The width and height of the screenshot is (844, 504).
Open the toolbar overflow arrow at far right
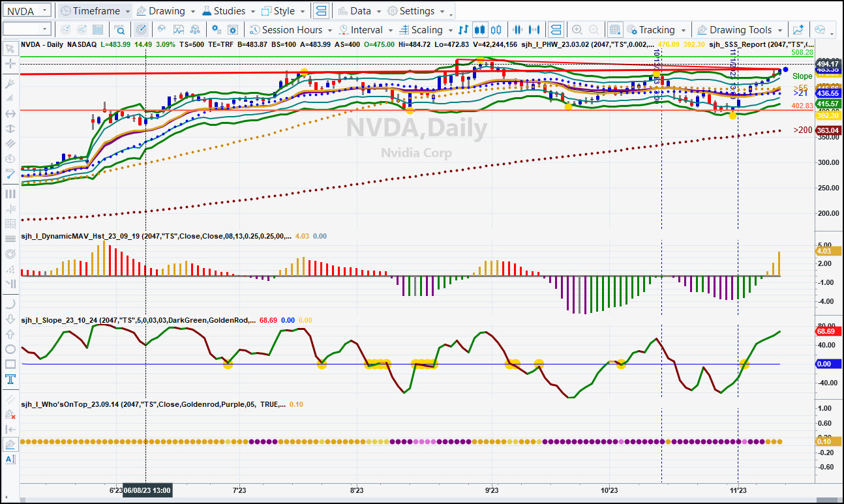pyautogui.click(x=833, y=33)
